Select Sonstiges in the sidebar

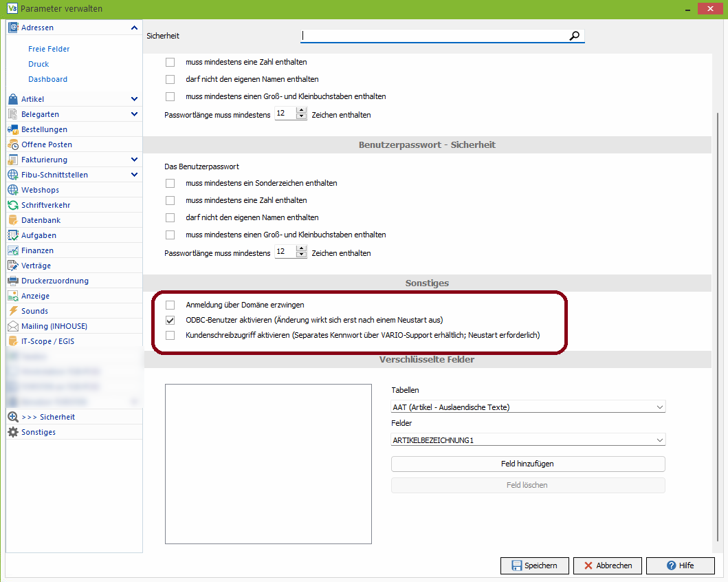click(38, 432)
